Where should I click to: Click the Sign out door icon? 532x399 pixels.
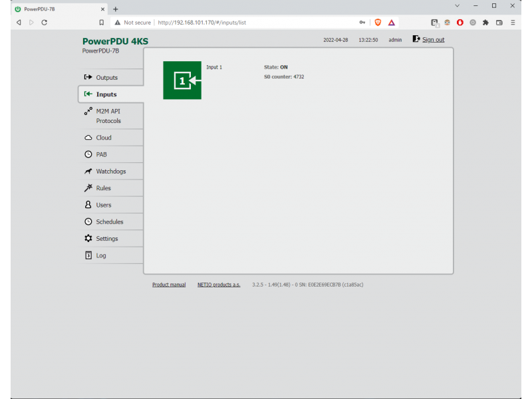(416, 39)
